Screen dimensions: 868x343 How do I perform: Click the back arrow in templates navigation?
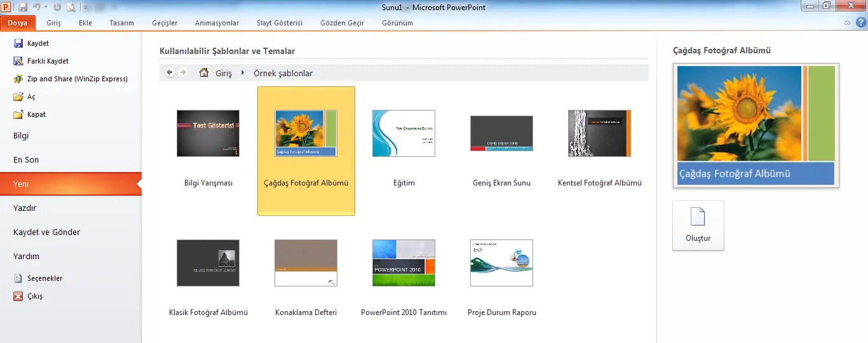(x=170, y=72)
